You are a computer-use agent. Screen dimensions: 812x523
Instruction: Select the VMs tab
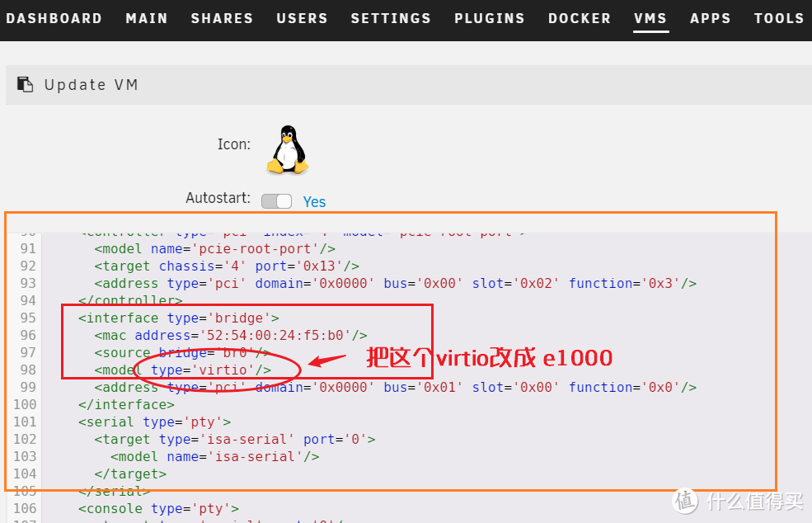pos(650,18)
